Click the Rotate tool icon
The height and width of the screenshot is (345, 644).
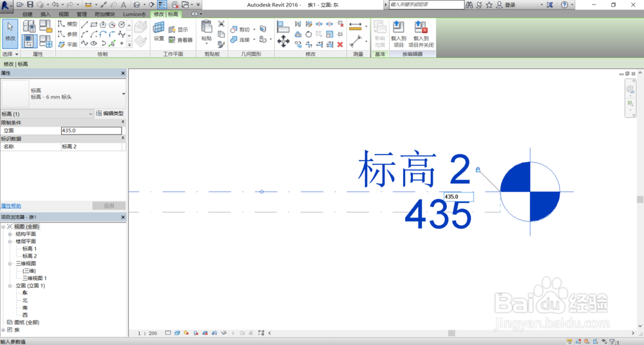pyautogui.click(x=308, y=35)
